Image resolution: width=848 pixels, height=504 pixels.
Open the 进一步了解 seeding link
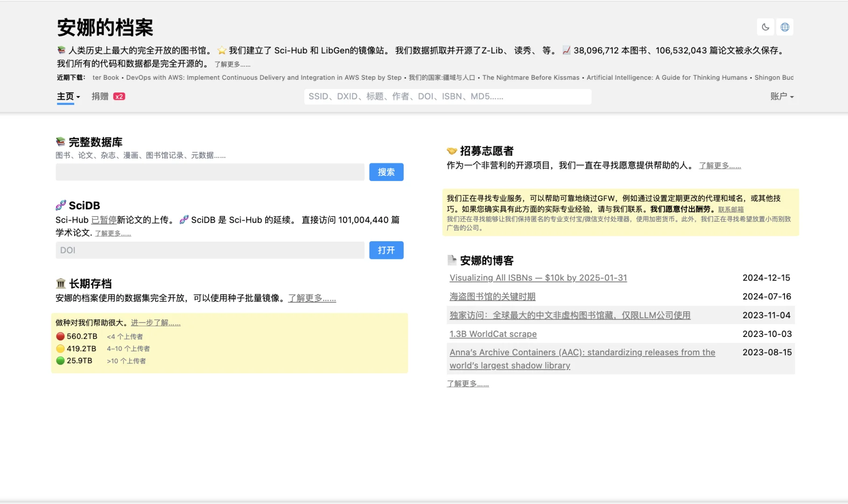coord(155,323)
